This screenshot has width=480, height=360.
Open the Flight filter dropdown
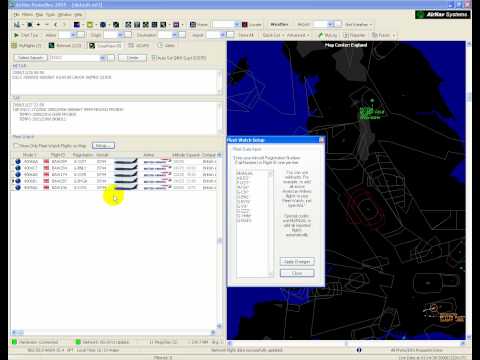pos(121,35)
